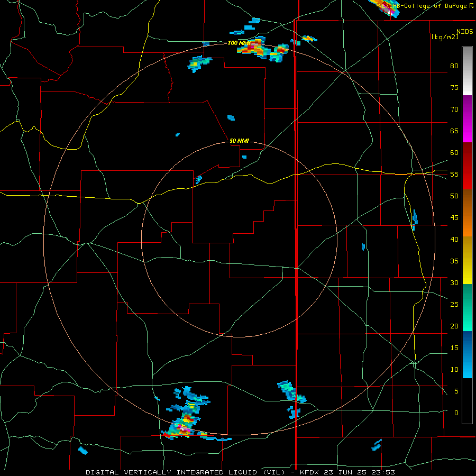Image resolution: width=476 pixels, height=476 pixels.
Task: Click the scale value "20"
Action: (454, 326)
